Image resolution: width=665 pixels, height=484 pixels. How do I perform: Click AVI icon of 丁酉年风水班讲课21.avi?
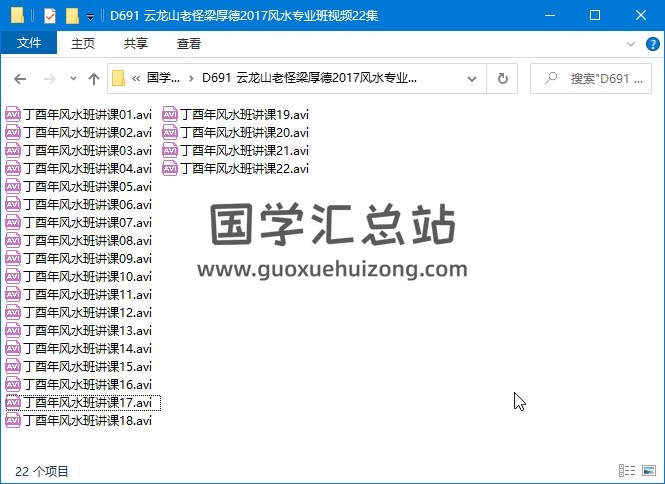pos(170,151)
